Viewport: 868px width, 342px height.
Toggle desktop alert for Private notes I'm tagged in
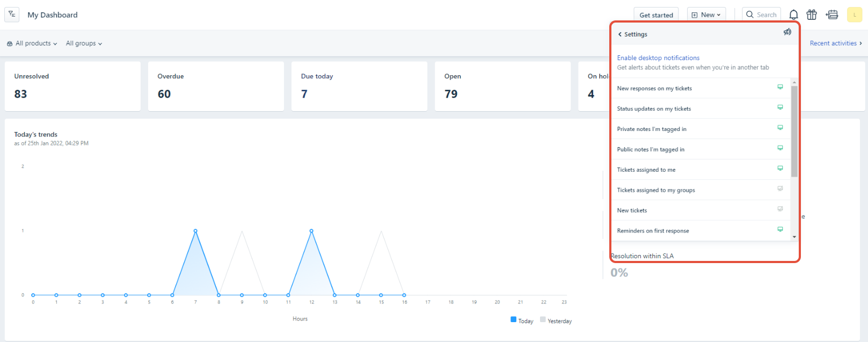tap(780, 128)
